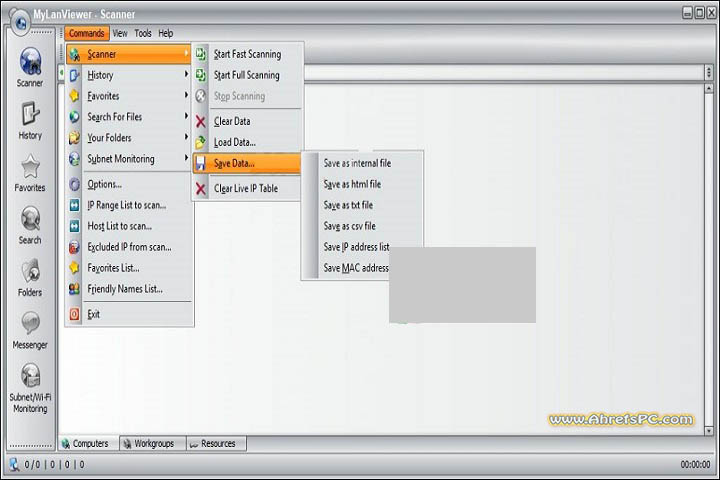720x480 pixels.
Task: Open the Folders sidebar icon
Action: pyautogui.click(x=30, y=277)
